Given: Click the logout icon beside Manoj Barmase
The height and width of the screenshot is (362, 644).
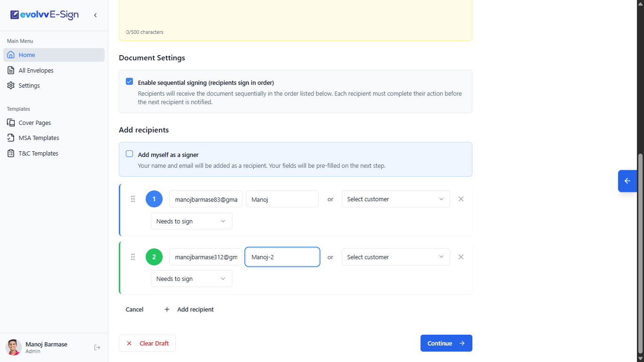Looking at the screenshot, I should (97, 347).
